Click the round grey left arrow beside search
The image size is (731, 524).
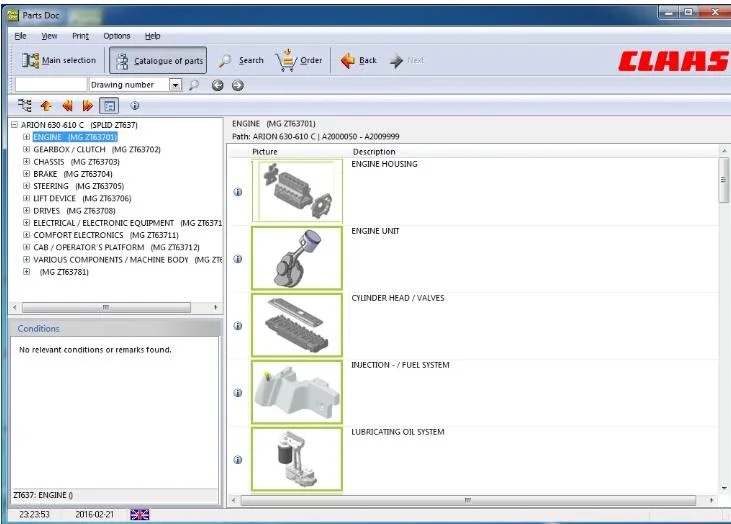click(x=217, y=85)
